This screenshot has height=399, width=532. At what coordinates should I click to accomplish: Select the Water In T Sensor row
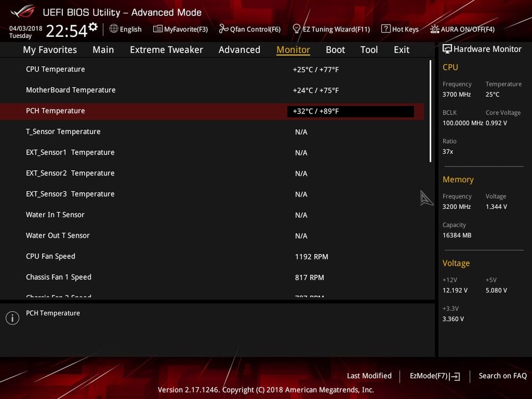tap(212, 215)
